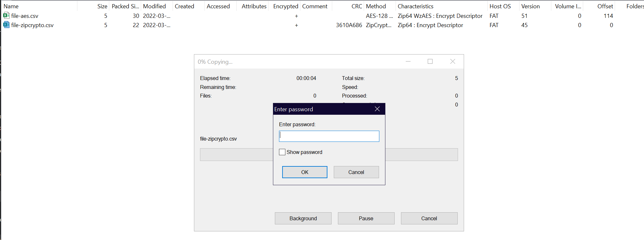Cancel the Enter password dialog
Screen dimensions: 644x240
(x=356, y=172)
